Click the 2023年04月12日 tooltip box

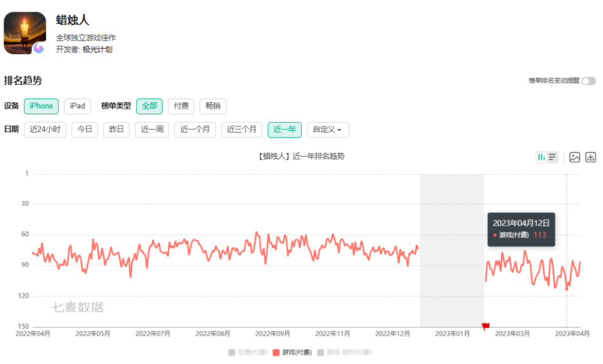point(521,229)
